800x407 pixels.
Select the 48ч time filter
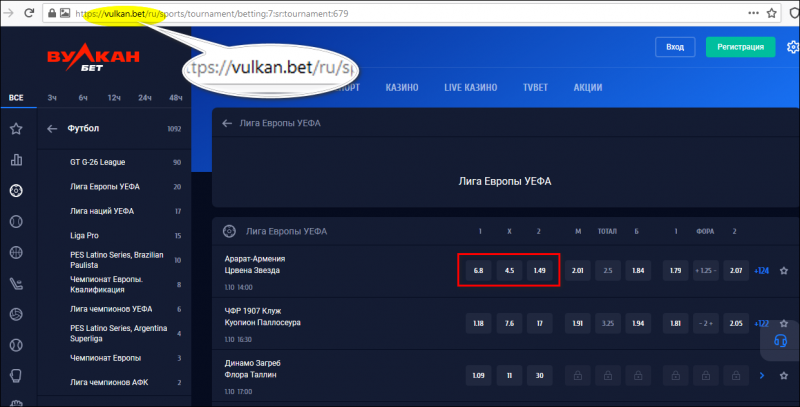[176, 97]
